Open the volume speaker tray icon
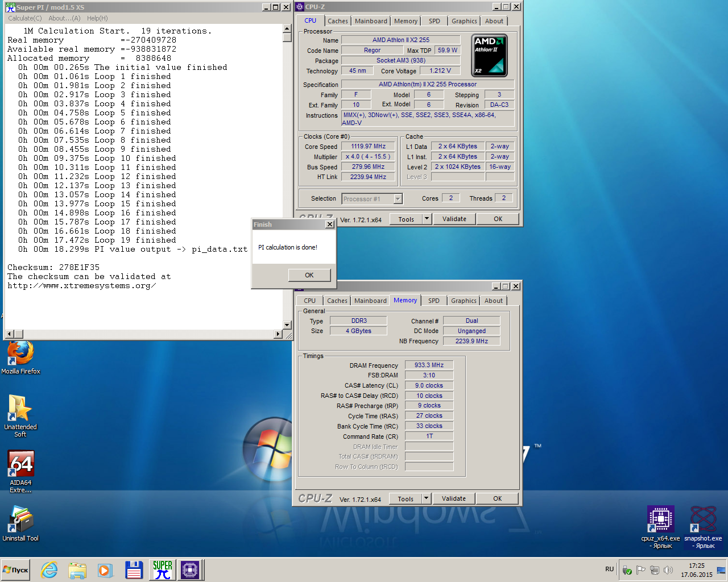This screenshot has height=582, width=728. [x=668, y=570]
